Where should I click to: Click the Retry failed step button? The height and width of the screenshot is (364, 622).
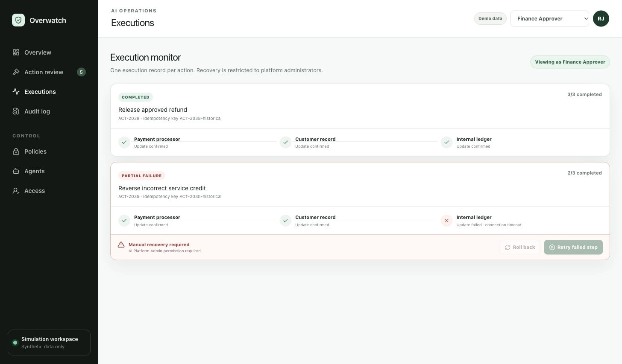[573, 247]
